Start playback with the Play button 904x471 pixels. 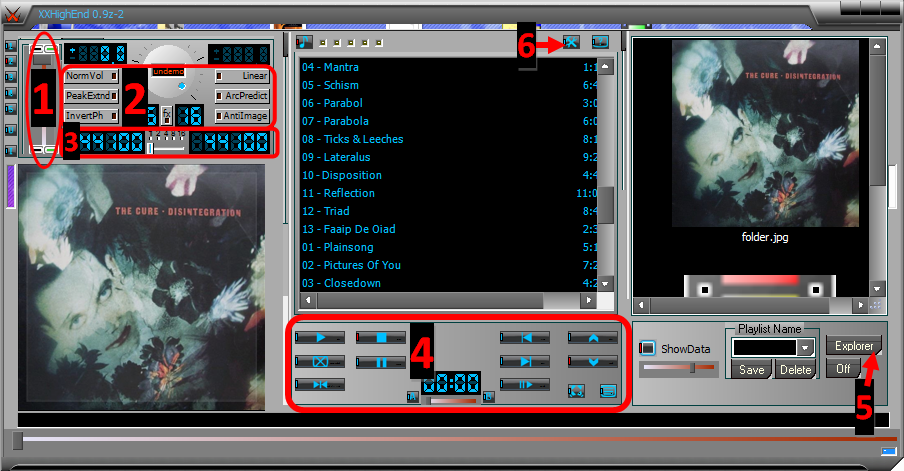tap(320, 337)
